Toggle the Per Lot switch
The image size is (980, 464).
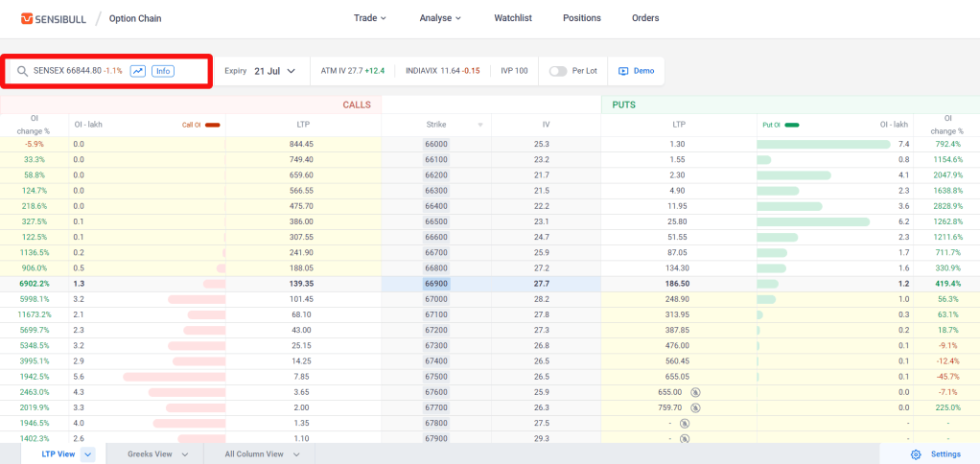tap(557, 71)
